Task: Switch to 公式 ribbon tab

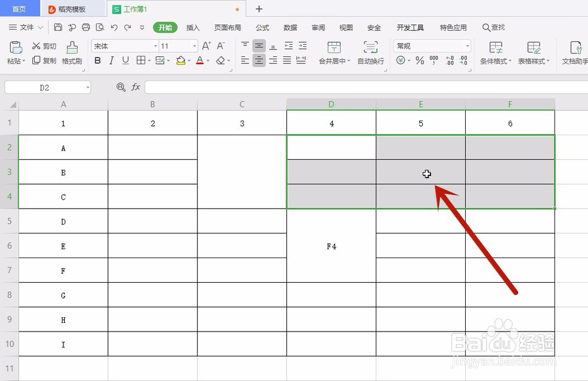Action: [x=262, y=28]
